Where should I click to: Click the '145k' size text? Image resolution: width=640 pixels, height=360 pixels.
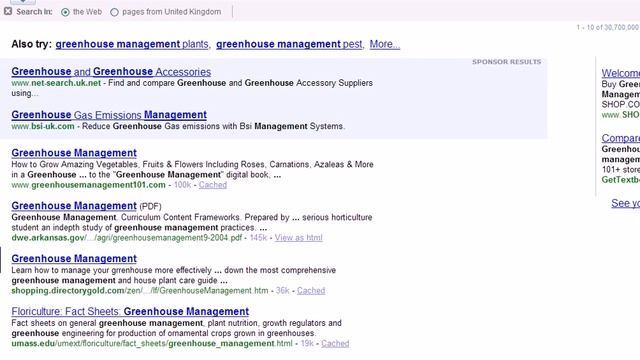pos(258,238)
